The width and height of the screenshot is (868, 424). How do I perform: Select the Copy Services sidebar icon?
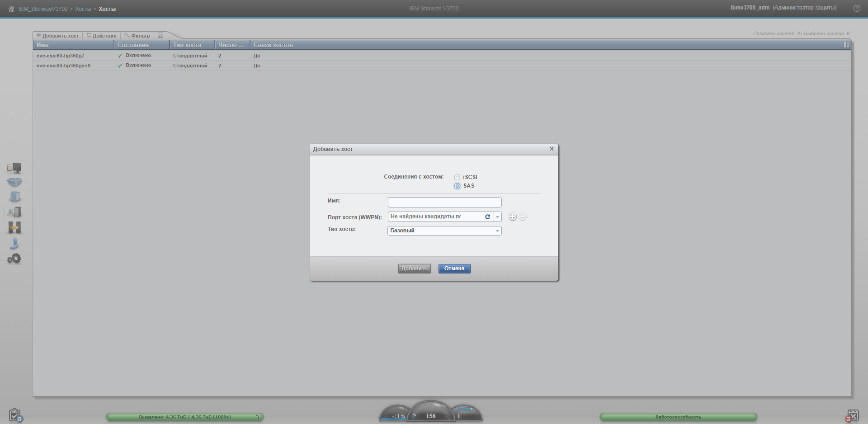click(14, 228)
